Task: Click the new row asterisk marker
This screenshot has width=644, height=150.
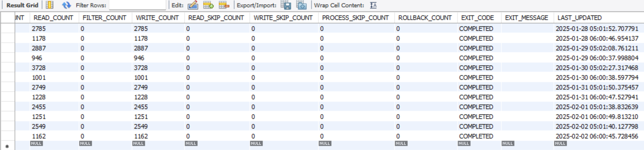Action: (7, 146)
